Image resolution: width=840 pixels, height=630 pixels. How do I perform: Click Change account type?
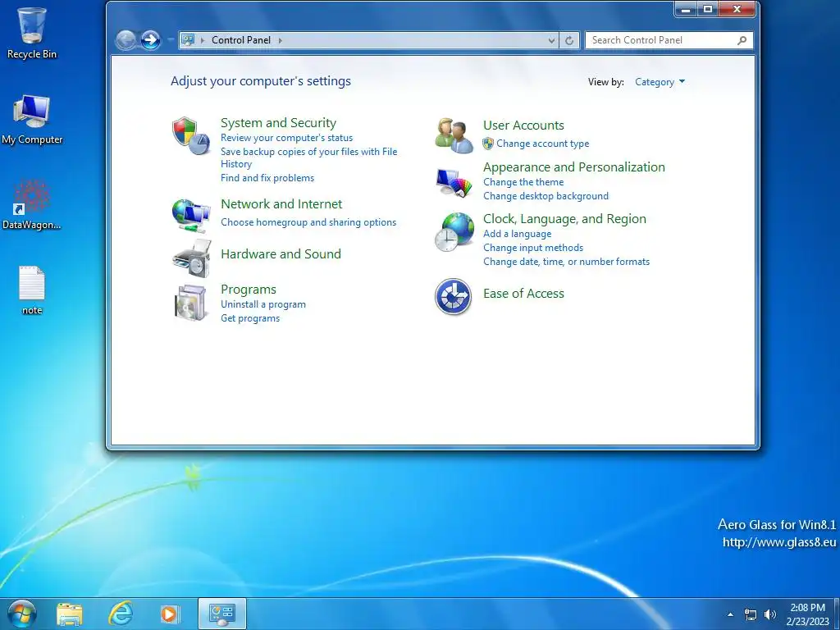tap(542, 144)
